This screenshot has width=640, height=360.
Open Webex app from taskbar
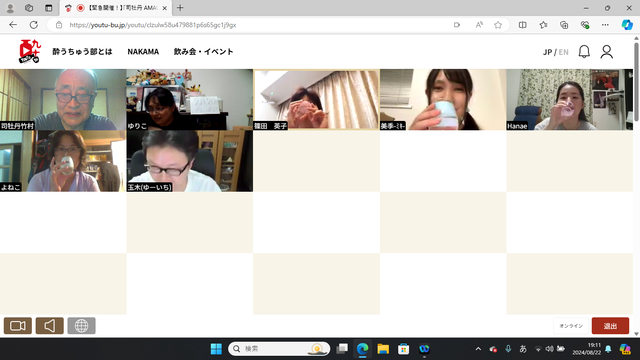424,349
